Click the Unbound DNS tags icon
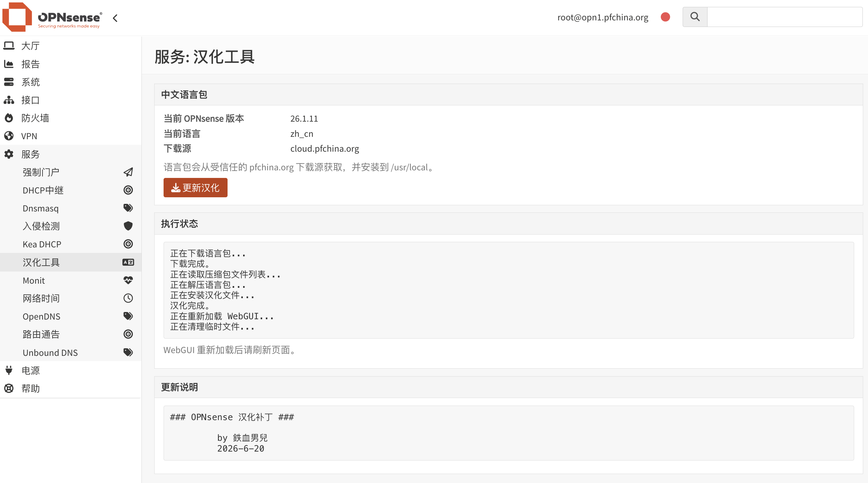868x483 pixels. [128, 352]
